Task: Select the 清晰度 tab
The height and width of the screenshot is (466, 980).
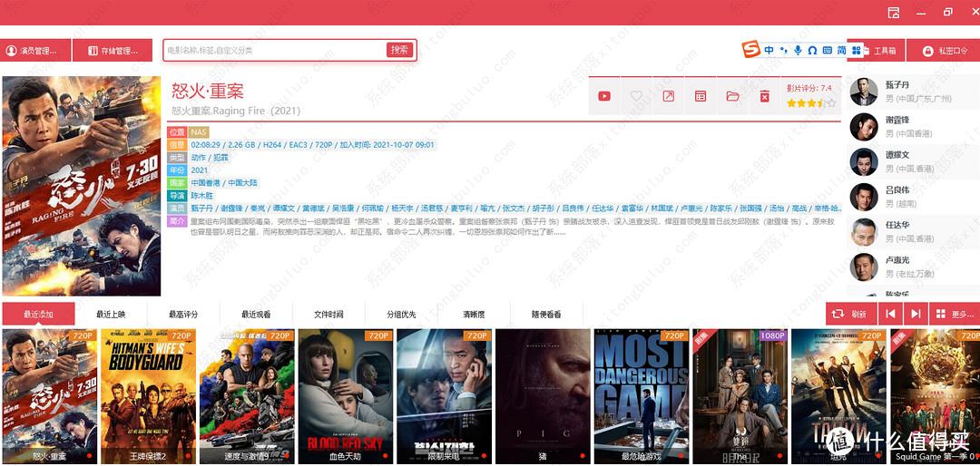Action: (x=474, y=315)
